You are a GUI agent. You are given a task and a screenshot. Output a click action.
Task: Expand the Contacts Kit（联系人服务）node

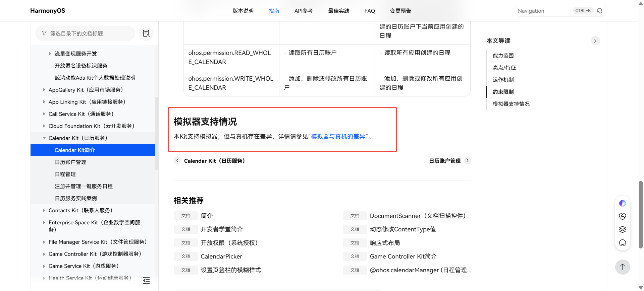click(44, 210)
